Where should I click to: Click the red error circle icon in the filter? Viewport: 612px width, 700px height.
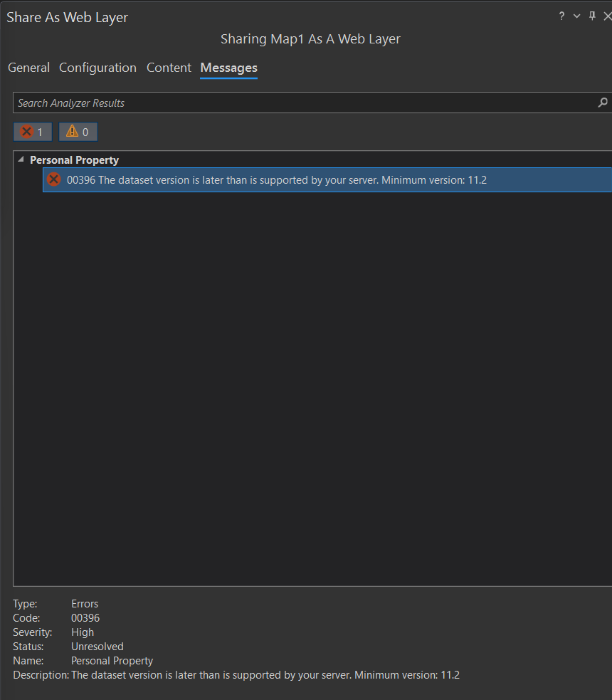(x=26, y=131)
